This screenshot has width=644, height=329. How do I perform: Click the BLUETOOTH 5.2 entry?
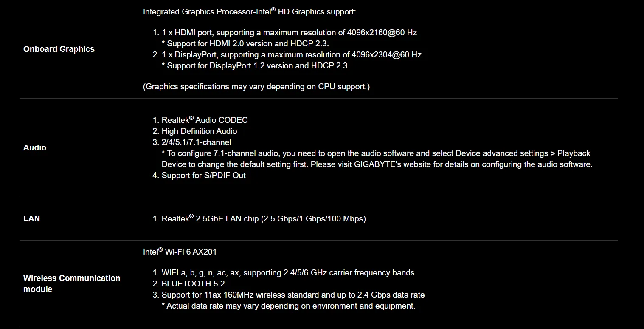(x=193, y=284)
